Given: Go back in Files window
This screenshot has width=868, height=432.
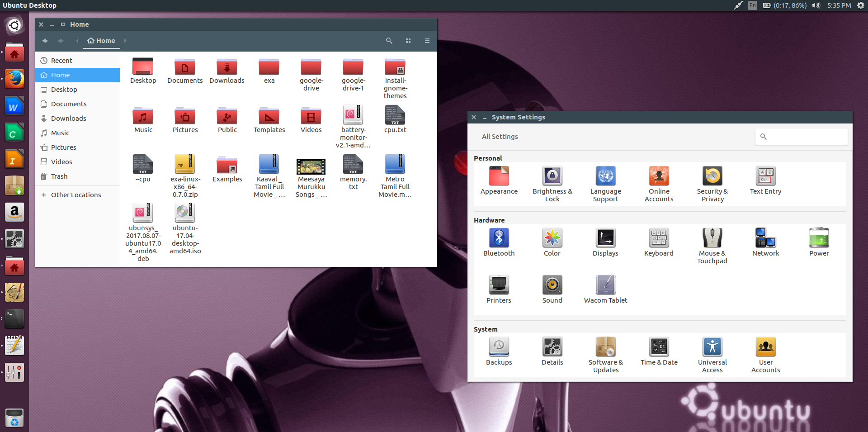Looking at the screenshot, I should 45,41.
